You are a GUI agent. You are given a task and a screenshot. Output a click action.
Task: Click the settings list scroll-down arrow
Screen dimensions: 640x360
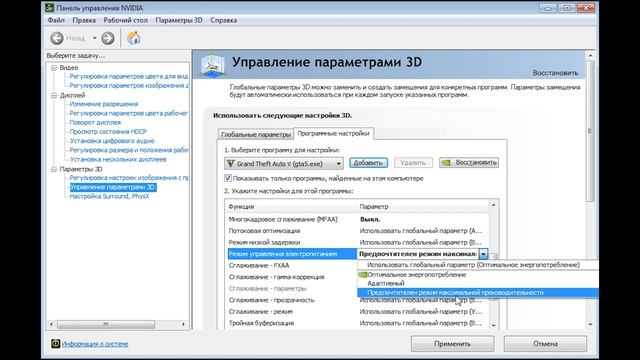tap(493, 325)
